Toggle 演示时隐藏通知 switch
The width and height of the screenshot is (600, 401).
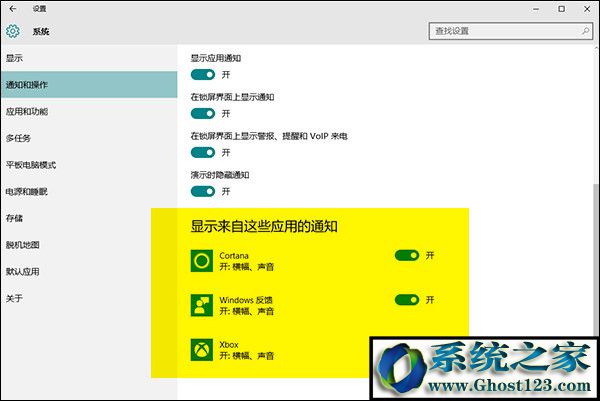[x=203, y=191]
